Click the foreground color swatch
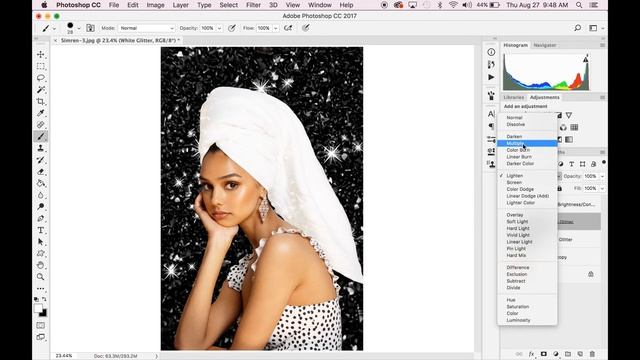 tap(38, 308)
